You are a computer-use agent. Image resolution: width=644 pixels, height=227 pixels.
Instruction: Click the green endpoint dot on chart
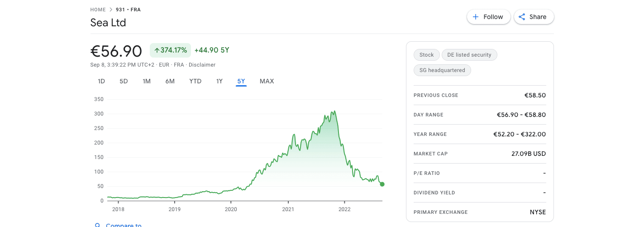point(382,184)
